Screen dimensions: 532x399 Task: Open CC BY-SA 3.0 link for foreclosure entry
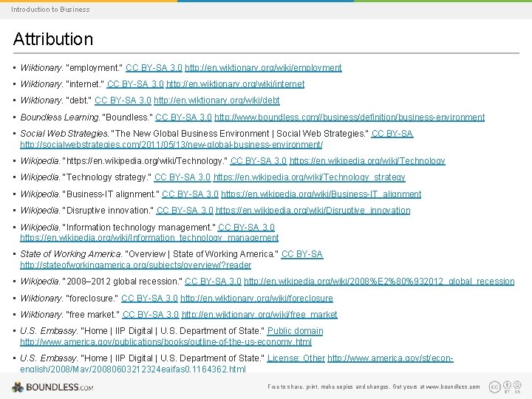pyautogui.click(x=149, y=299)
